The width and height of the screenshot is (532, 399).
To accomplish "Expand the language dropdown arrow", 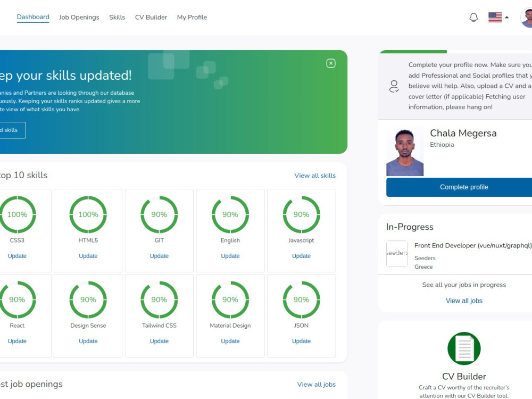I will pos(506,18).
